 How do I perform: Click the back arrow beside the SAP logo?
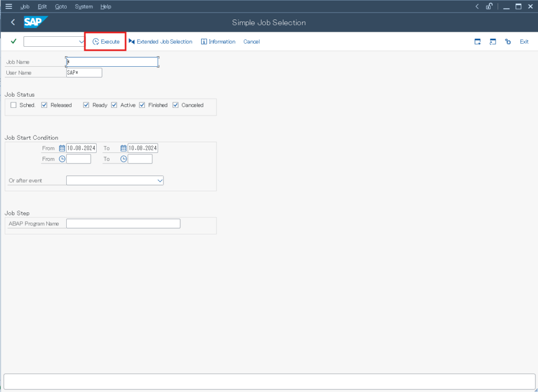click(x=12, y=22)
